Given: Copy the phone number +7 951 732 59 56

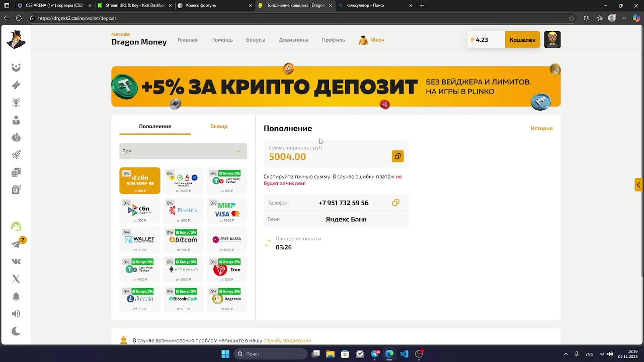Looking at the screenshot, I should click(x=395, y=203).
